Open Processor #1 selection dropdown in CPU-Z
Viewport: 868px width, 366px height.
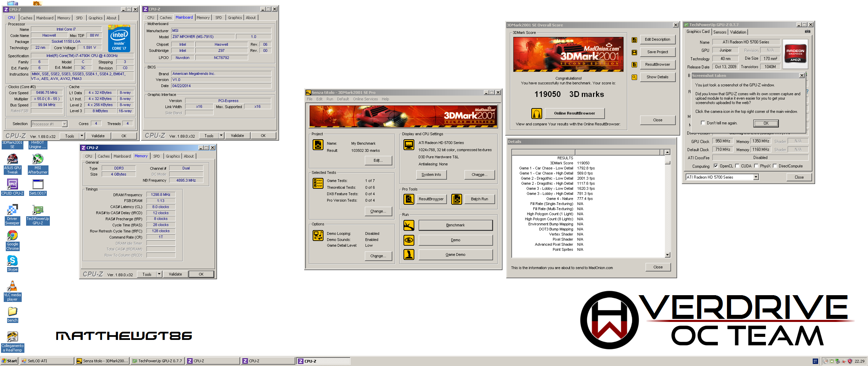pos(64,124)
